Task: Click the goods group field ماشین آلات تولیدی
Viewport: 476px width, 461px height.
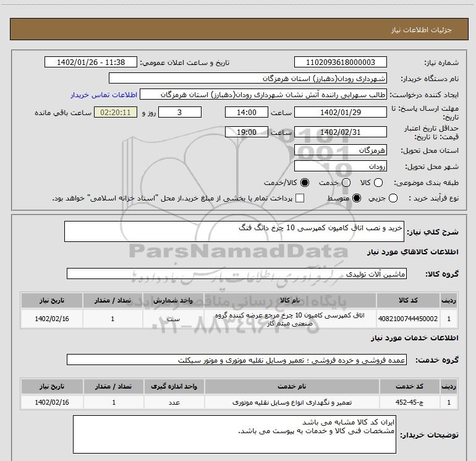Action: (x=237, y=274)
